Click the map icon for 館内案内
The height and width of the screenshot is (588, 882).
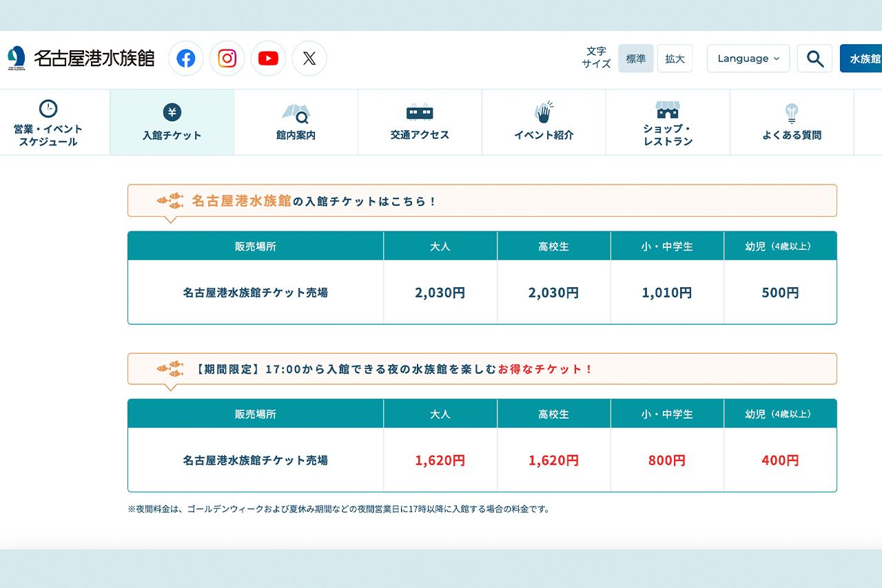click(296, 113)
